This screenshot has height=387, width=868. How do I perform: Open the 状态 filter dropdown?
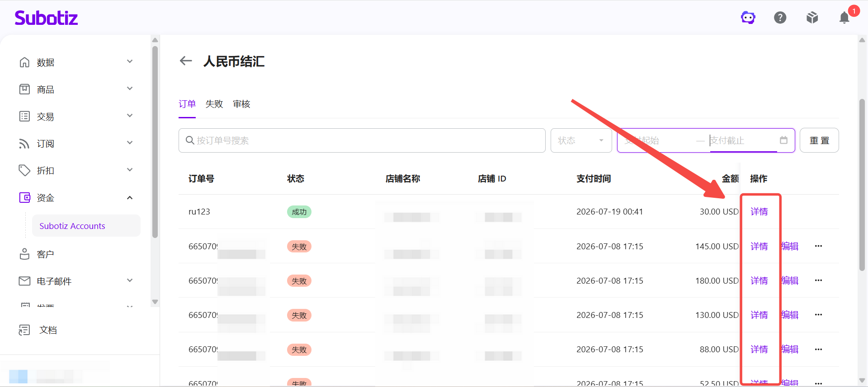(581, 140)
